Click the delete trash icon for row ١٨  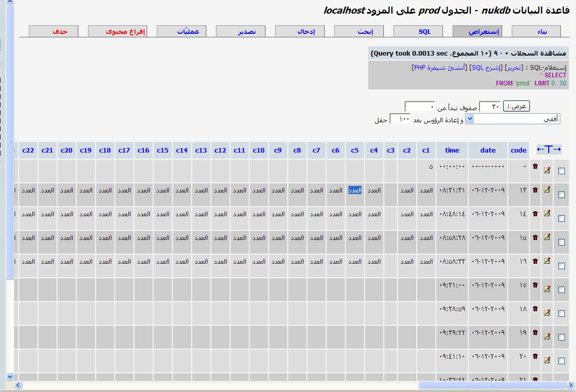click(535, 309)
